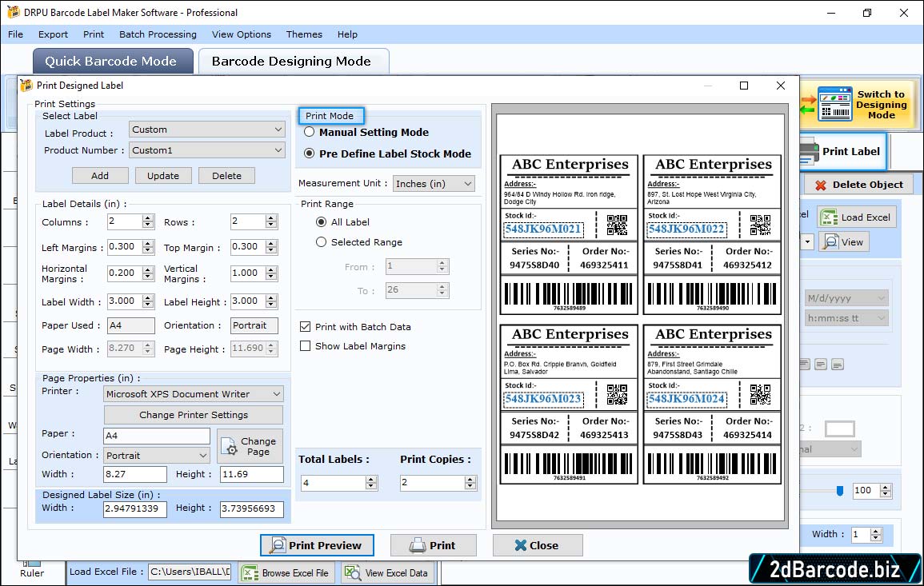Click the Ruler icon at bottom left
The width and height of the screenshot is (924, 586).
[31, 564]
